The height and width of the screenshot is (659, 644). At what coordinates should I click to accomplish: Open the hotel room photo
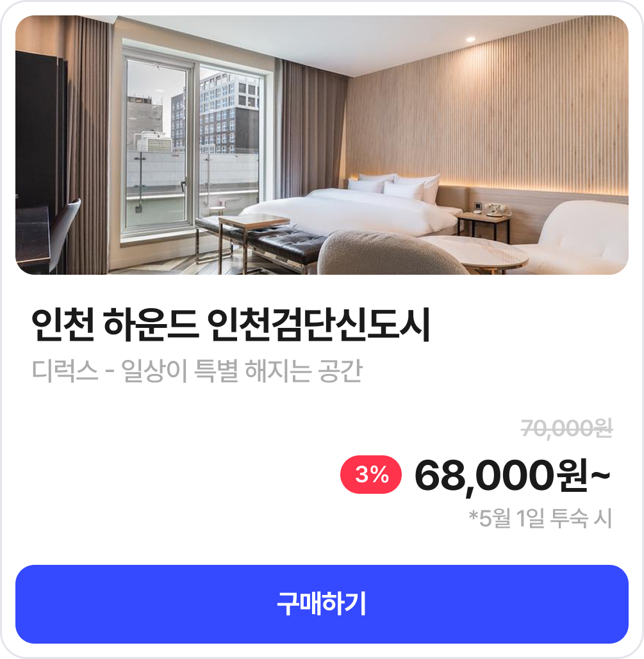[322, 145]
